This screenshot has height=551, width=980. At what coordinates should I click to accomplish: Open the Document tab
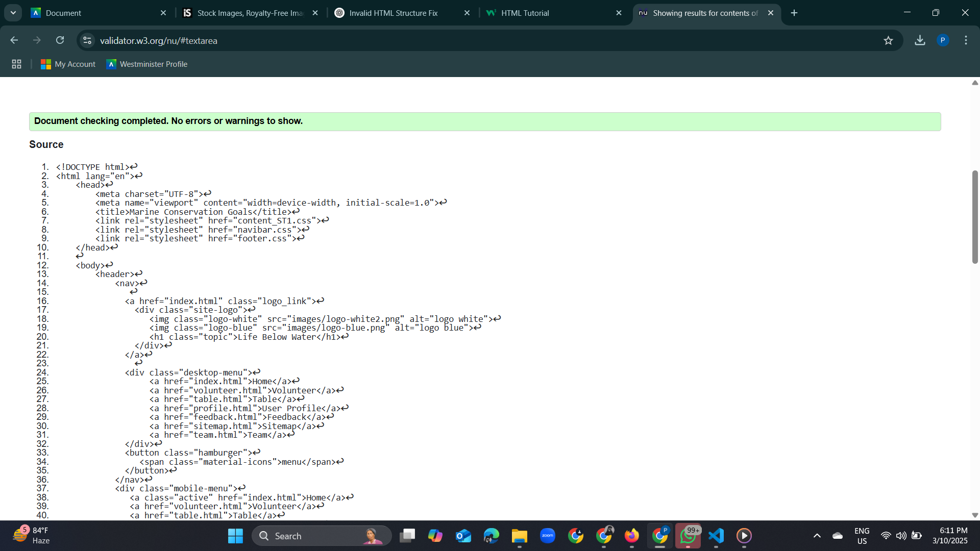pyautogui.click(x=63, y=13)
